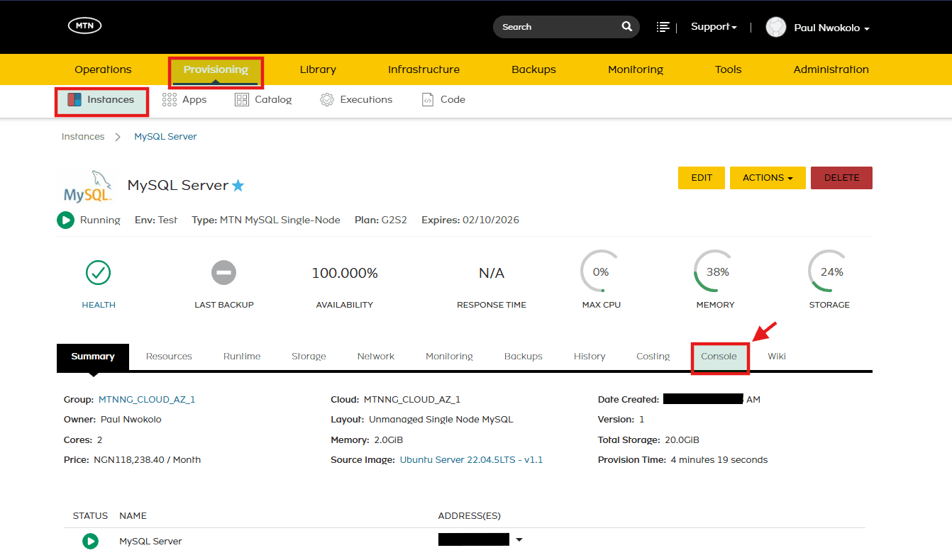Click the Health checkmark icon
Image resolution: width=952 pixels, height=560 pixels.
98,272
